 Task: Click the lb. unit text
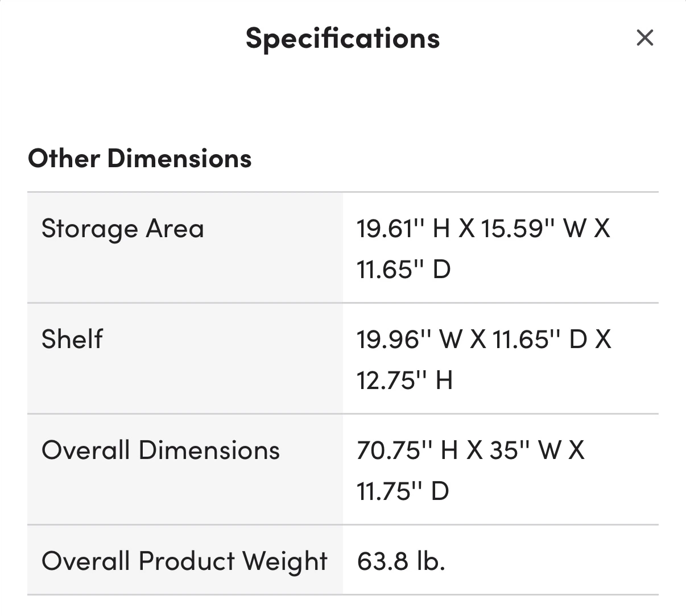[x=431, y=561]
